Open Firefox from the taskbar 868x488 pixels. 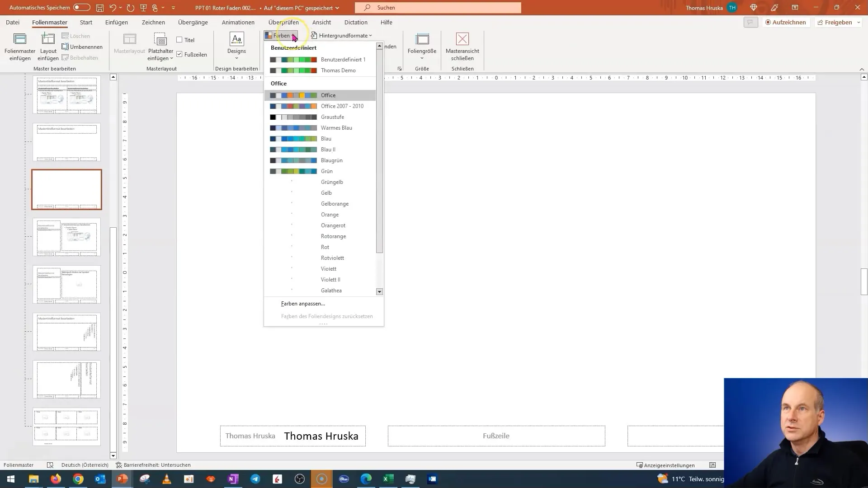tap(56, 479)
